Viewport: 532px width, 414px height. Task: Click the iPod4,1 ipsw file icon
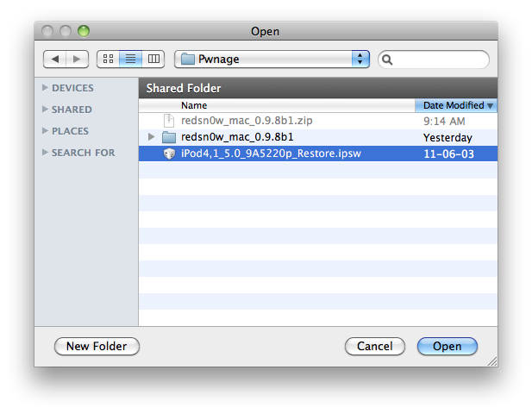point(169,154)
